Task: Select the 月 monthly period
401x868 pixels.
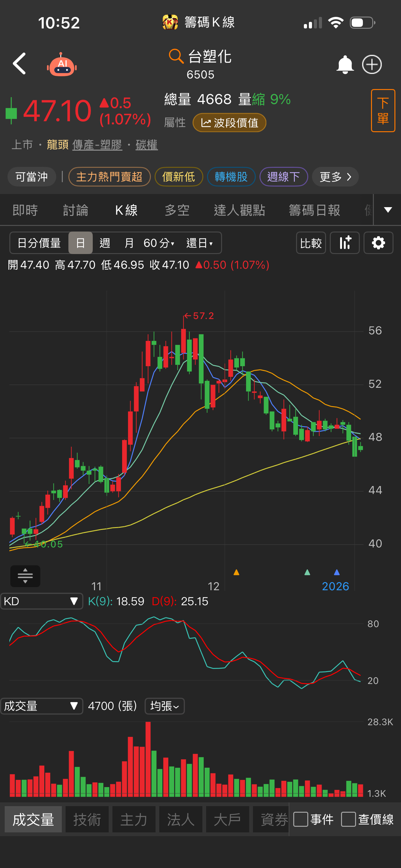Action: 129,243
